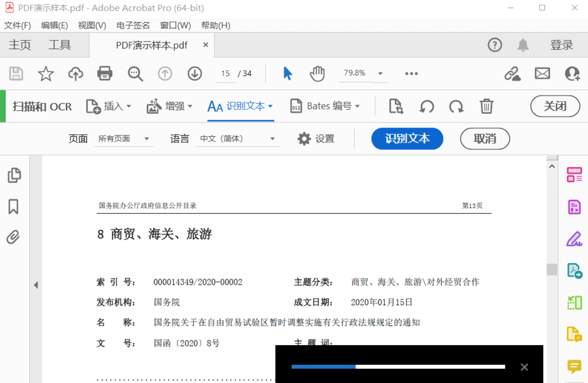Open the OCR 语言 dropdown
The width and height of the screenshot is (588, 383).
[x=238, y=138]
